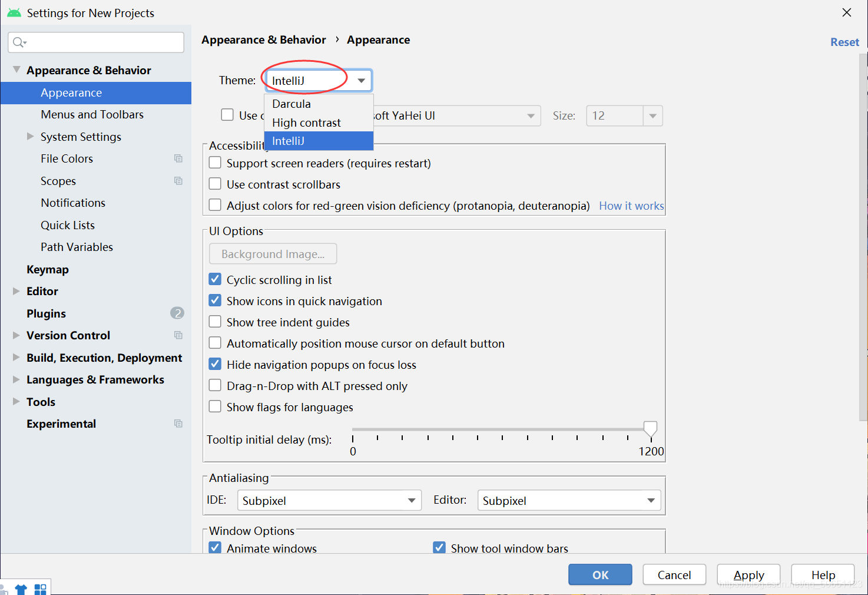Viewport: 868px width, 595px height.
Task: Enable Support screen readers checkbox
Action: (x=216, y=163)
